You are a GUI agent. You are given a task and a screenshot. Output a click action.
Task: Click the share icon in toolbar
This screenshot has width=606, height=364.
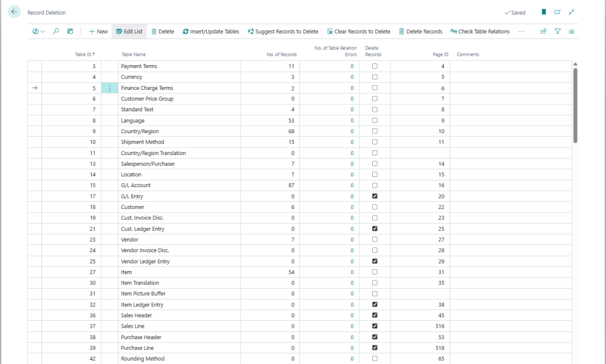click(x=543, y=31)
